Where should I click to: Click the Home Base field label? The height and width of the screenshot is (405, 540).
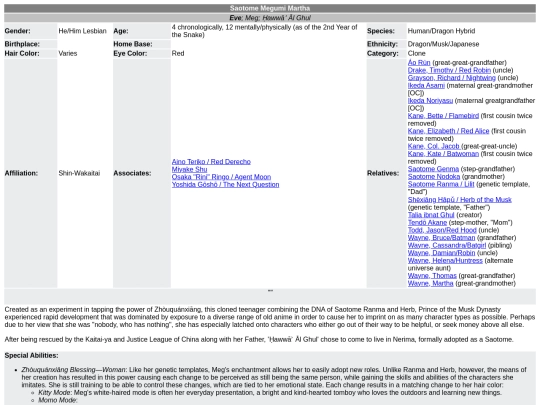pos(133,44)
